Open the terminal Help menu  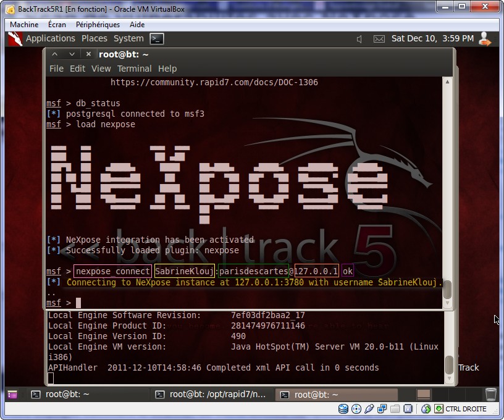167,69
